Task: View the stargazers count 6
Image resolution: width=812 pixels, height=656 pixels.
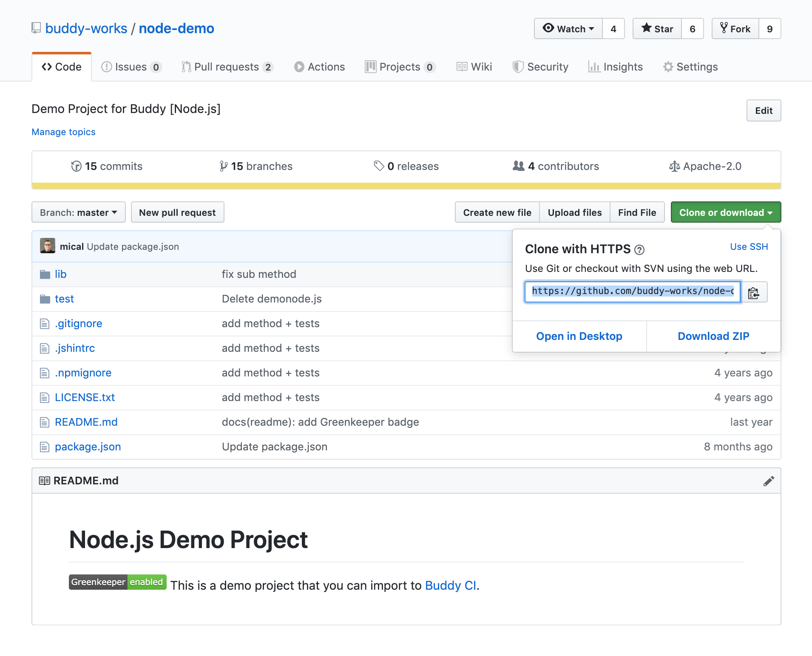Action: [693, 28]
